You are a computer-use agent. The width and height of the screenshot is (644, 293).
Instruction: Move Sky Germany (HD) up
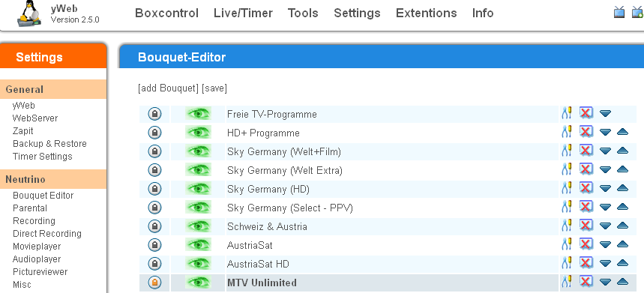(623, 188)
